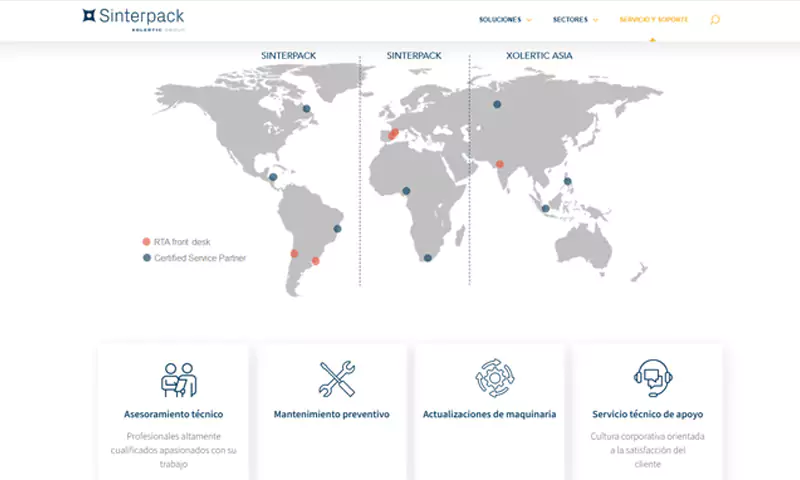Open the Soluciones menu
The height and width of the screenshot is (480, 800).
coord(500,20)
